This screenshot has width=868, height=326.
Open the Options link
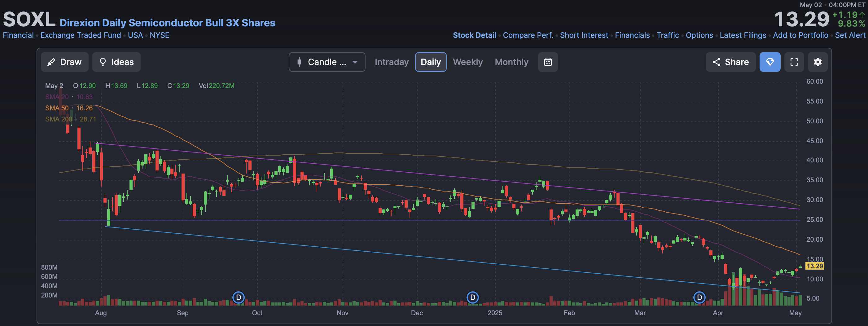(699, 35)
